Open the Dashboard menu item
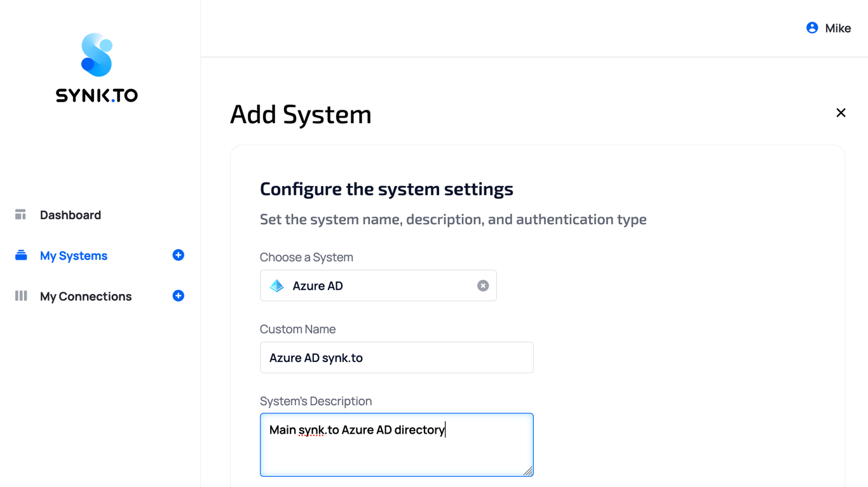The image size is (868, 487). 71,215
